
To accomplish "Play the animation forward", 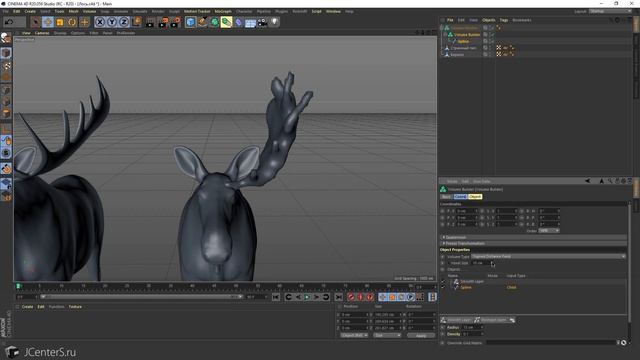I will coord(307,297).
